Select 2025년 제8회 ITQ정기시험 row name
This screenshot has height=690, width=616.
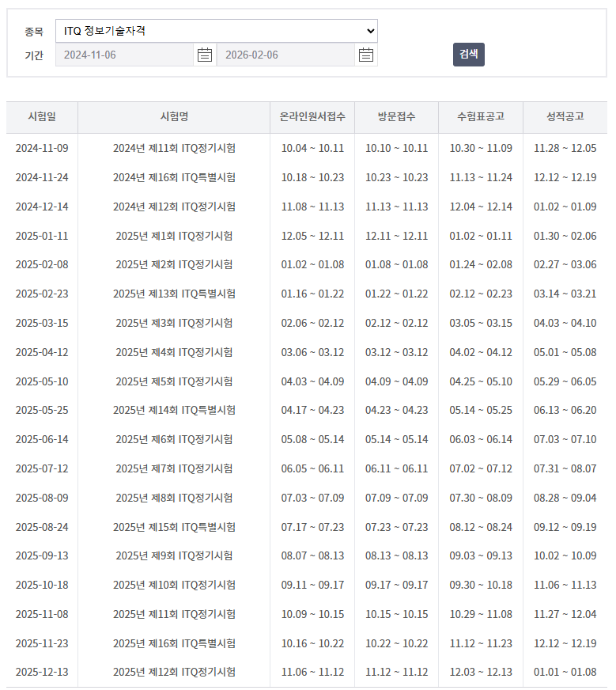174,498
